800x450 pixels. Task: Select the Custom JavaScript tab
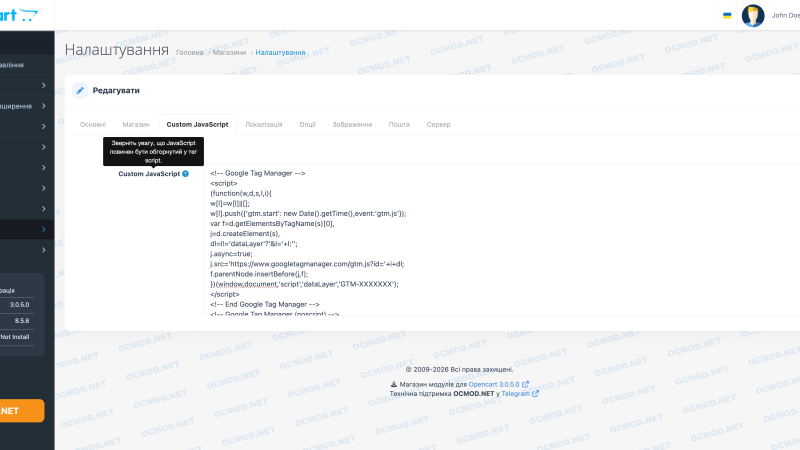coord(197,124)
